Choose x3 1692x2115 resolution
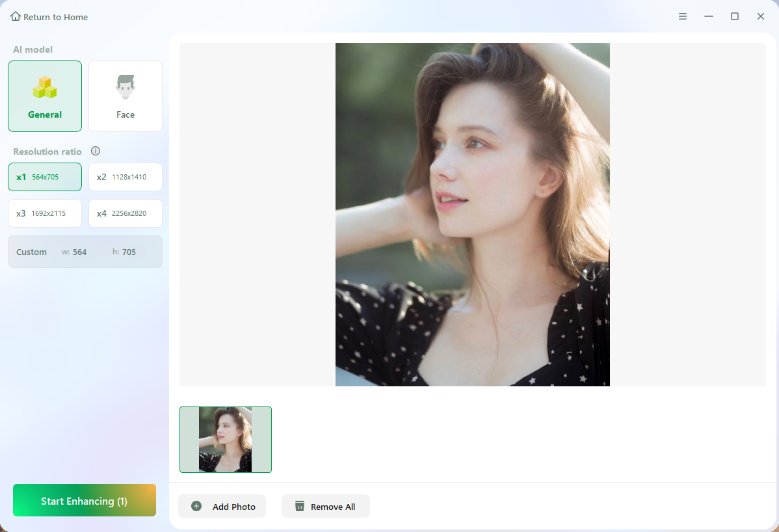 click(x=45, y=213)
